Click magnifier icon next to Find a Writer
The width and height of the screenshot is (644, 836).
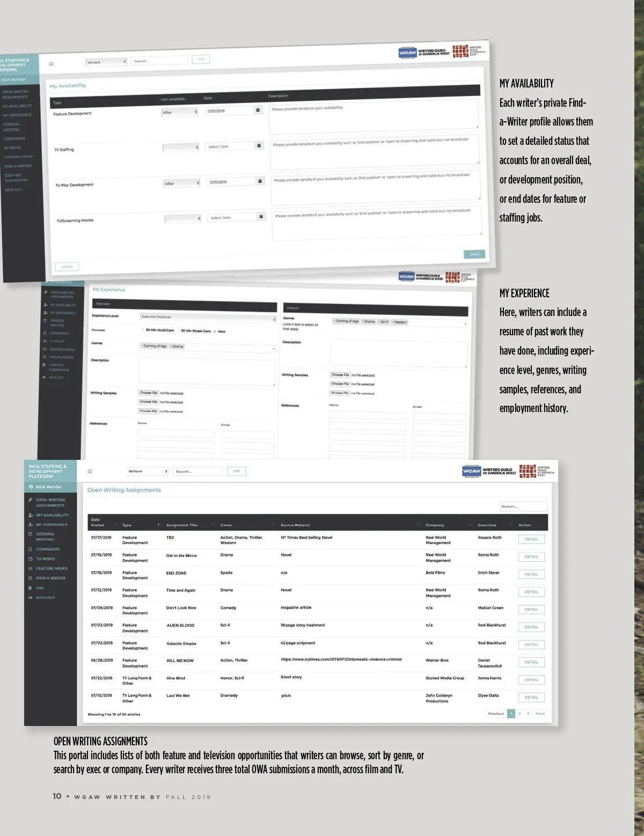(x=31, y=578)
